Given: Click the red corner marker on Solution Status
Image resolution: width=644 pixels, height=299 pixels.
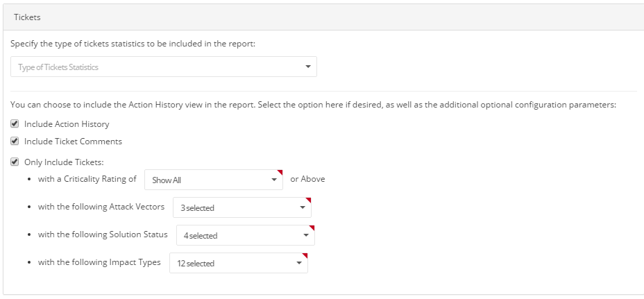Looking at the screenshot, I should click(x=312, y=228).
